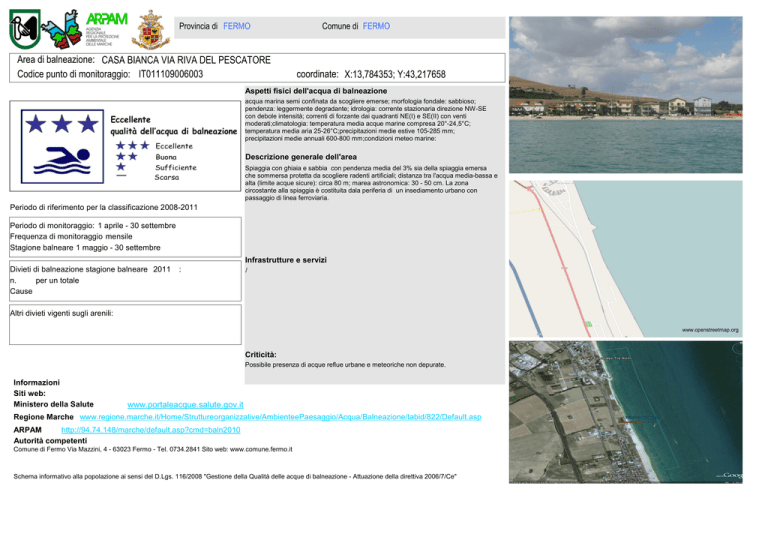Click the three-star swimmer quality icon
This screenshot has height=543, width=768.
[62, 146]
